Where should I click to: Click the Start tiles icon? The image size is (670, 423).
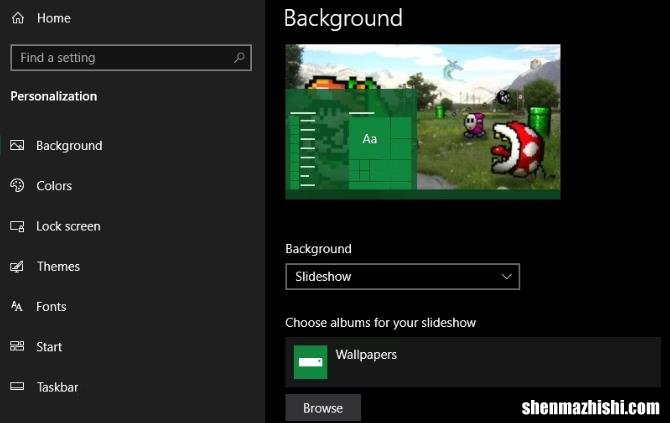click(17, 346)
